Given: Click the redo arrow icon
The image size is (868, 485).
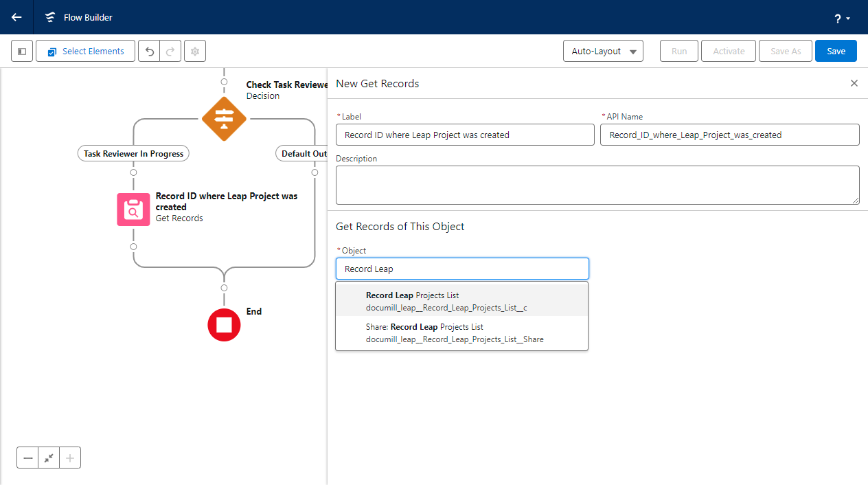Looking at the screenshot, I should pos(169,51).
